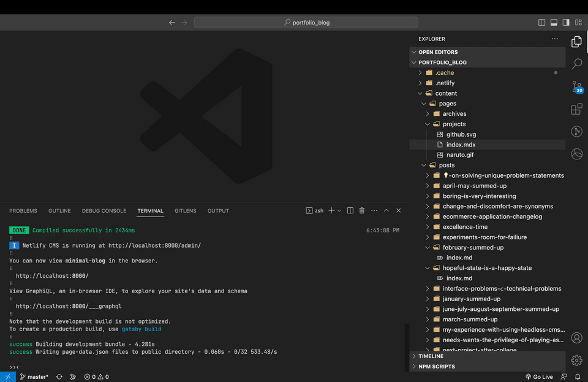Expand the TIMELINE section

(488, 356)
